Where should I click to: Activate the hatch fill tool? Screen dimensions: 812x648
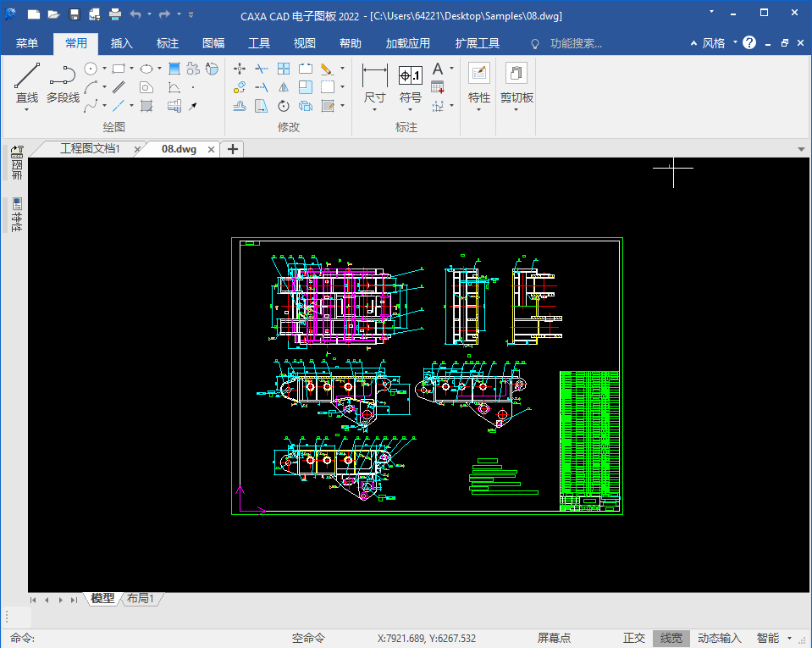[x=146, y=106]
